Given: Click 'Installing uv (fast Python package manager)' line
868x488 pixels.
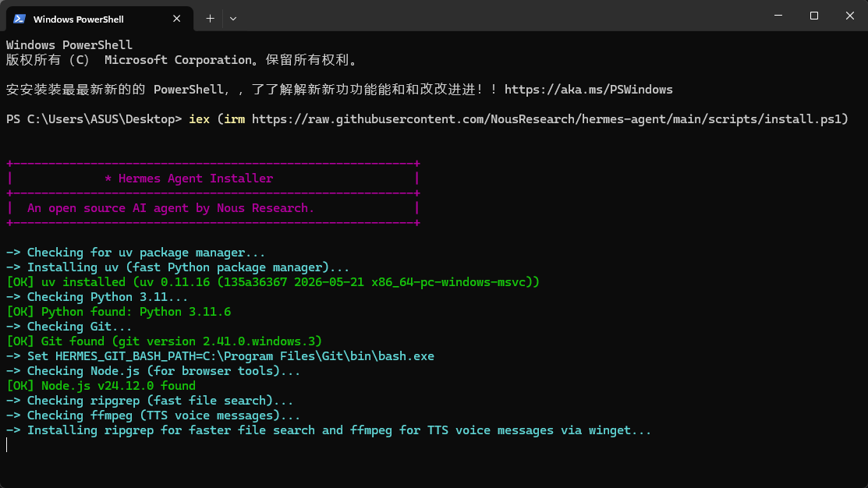Looking at the screenshot, I should pyautogui.click(x=178, y=267).
